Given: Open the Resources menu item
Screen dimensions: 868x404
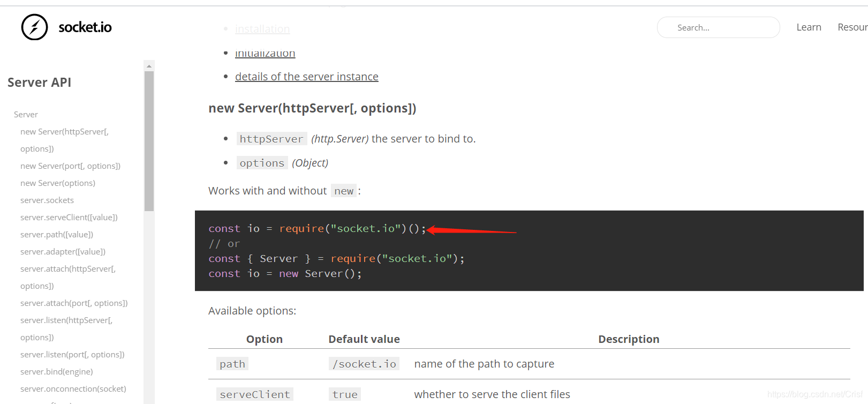Looking at the screenshot, I should (x=852, y=27).
